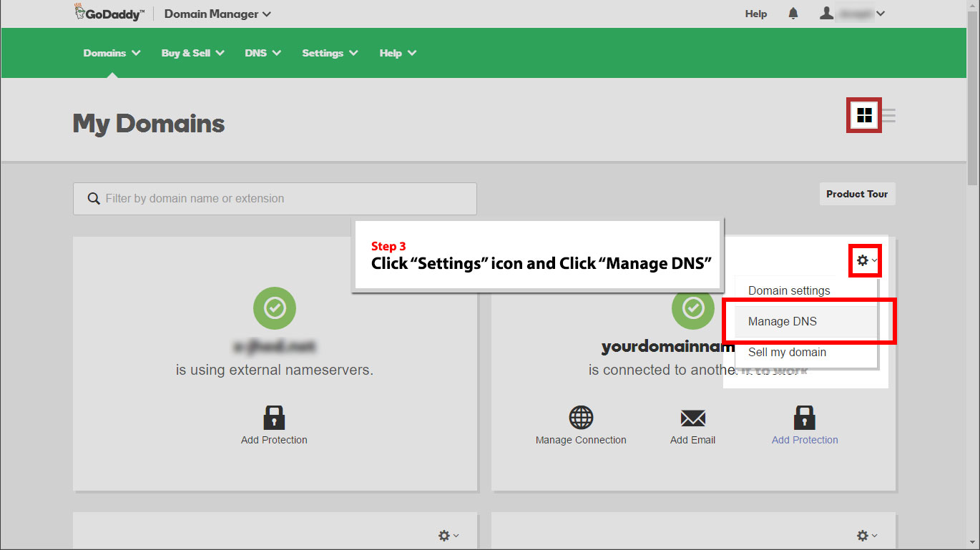This screenshot has width=980, height=550.
Task: Click the Help link in the top bar
Action: pos(755,13)
